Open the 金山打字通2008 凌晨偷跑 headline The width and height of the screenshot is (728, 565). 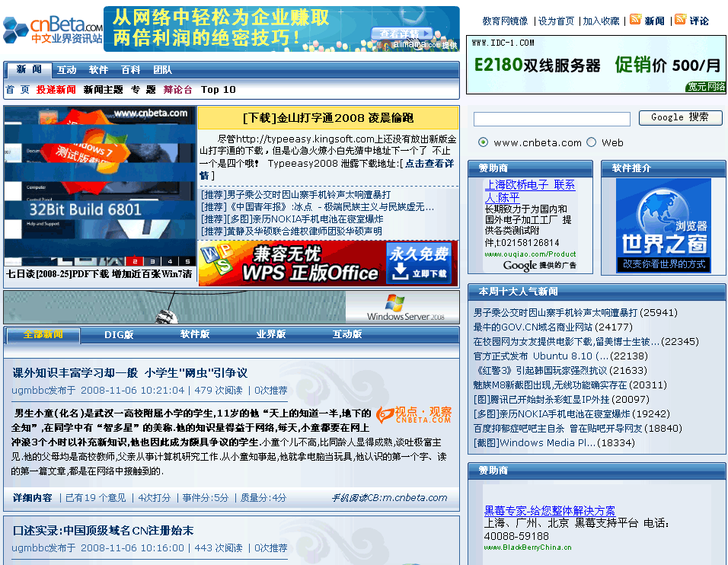click(327, 118)
